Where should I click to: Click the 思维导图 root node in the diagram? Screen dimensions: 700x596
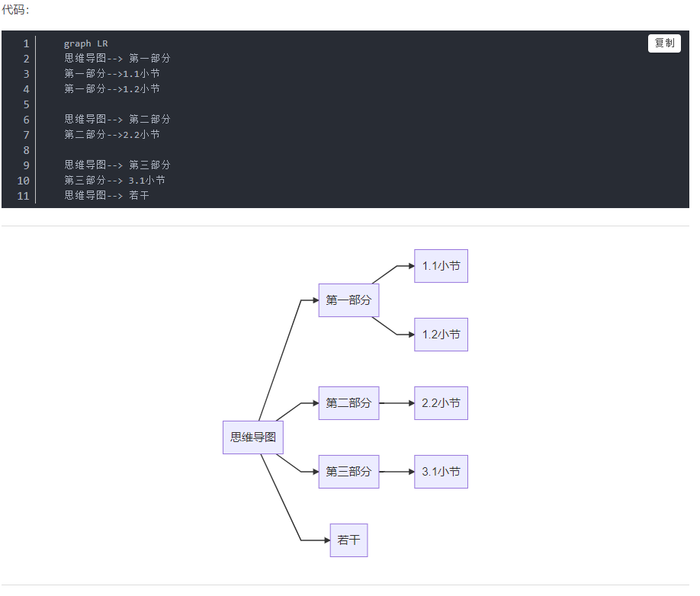[x=252, y=437]
